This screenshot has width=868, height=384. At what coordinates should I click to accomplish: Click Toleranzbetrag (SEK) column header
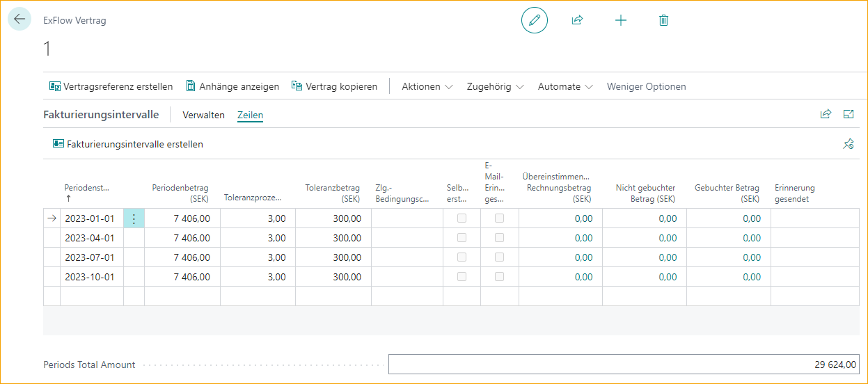click(x=332, y=193)
